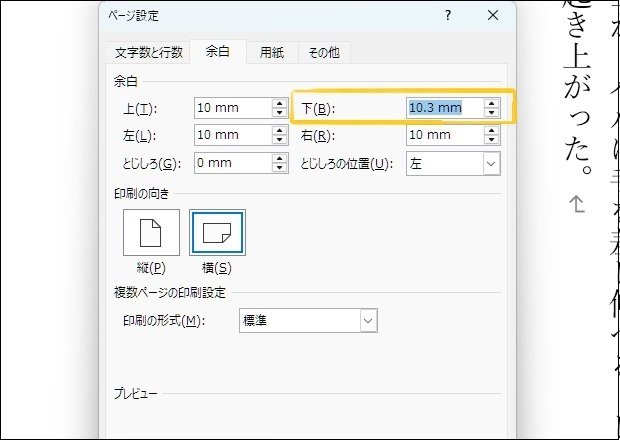The image size is (620, 440).
Task: Click the 上(T) margin input field
Action: [233, 108]
